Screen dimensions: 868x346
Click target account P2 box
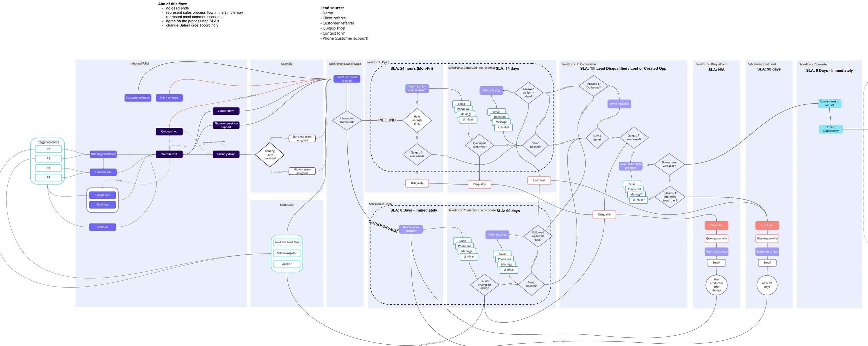(x=48, y=158)
